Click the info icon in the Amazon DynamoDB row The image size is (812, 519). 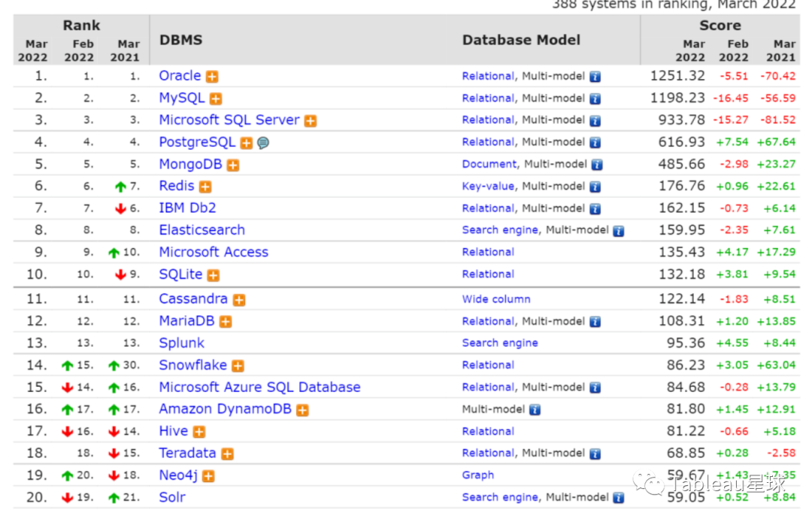(x=535, y=410)
